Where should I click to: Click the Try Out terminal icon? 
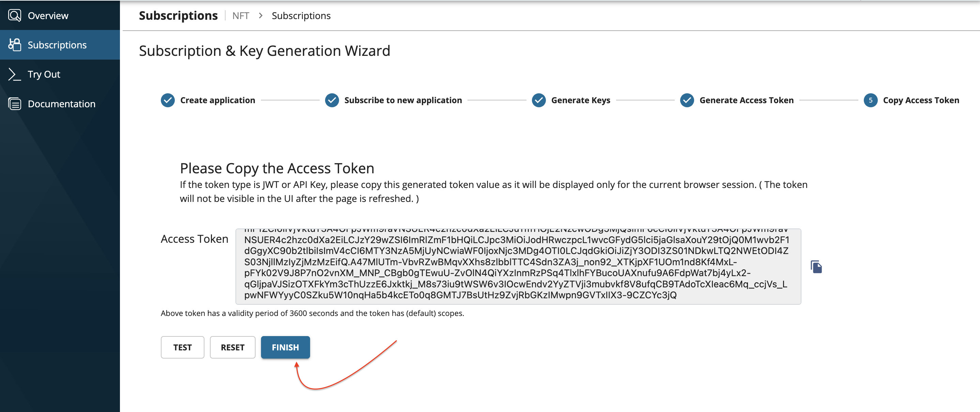click(14, 75)
